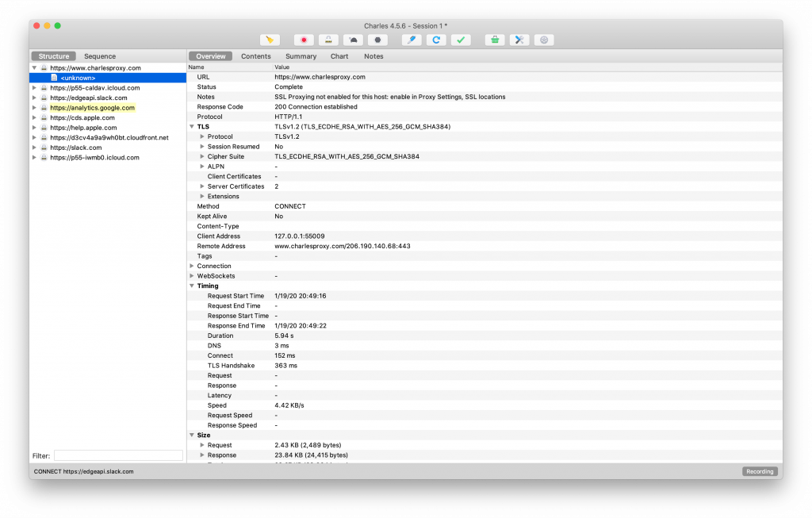Viewport: 812px width, 518px height.
Task: Select the Duration value 5.94 s
Action: coord(284,336)
